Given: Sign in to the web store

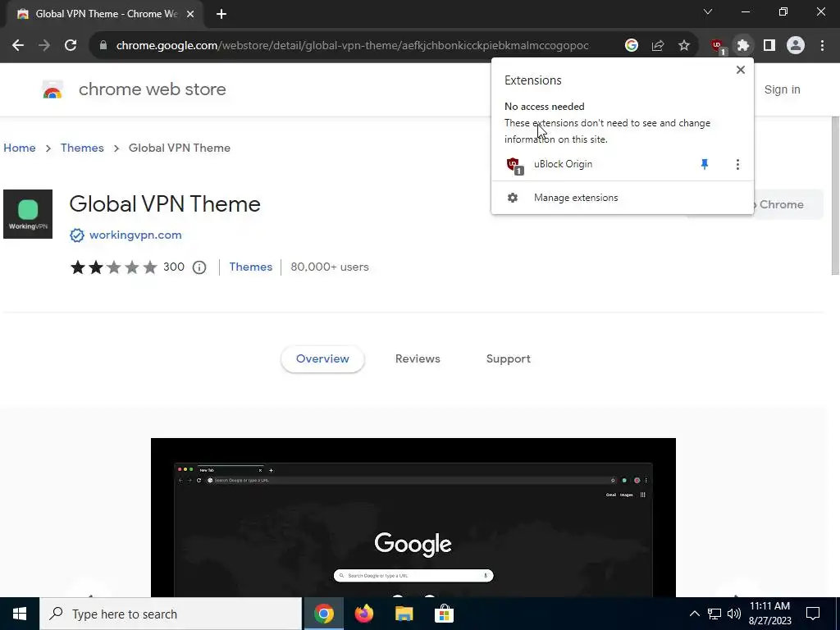Looking at the screenshot, I should click(782, 89).
